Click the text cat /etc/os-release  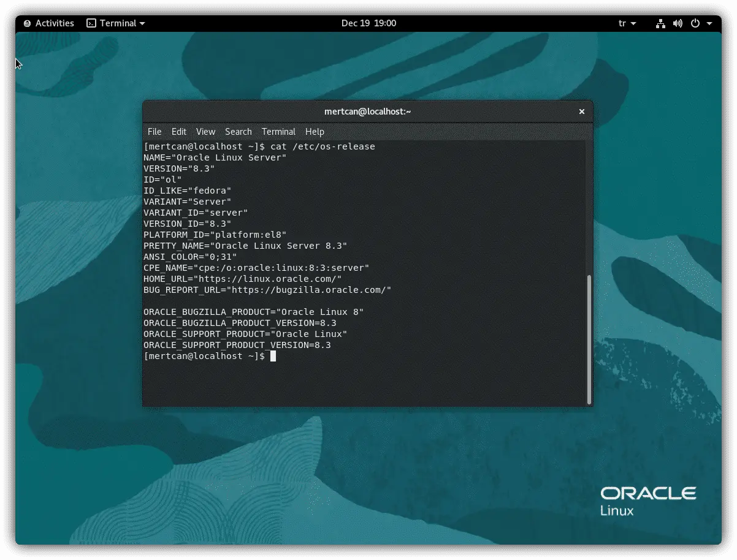coord(323,146)
